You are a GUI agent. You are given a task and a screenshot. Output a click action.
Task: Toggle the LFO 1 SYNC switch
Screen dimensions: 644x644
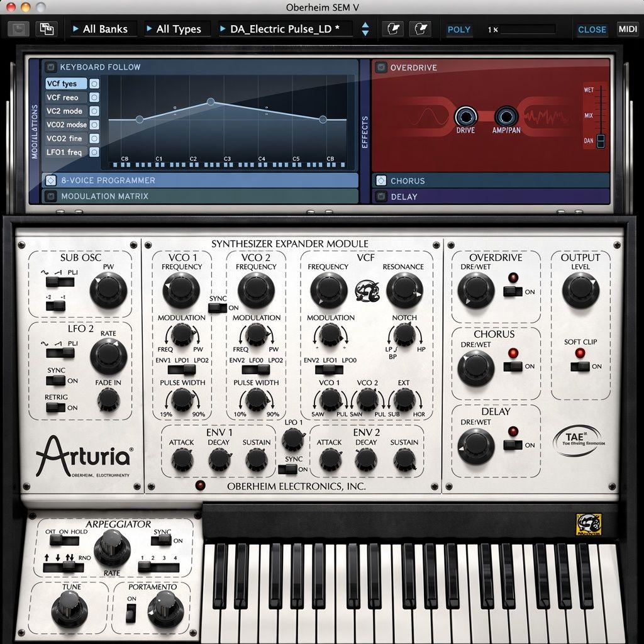[287, 469]
